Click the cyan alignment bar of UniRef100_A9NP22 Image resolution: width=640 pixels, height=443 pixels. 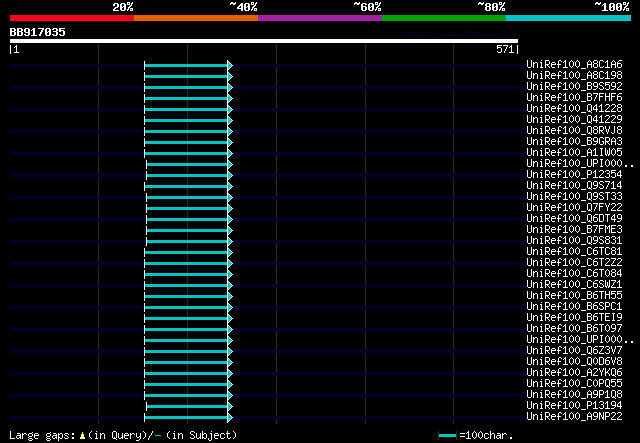pos(186,417)
